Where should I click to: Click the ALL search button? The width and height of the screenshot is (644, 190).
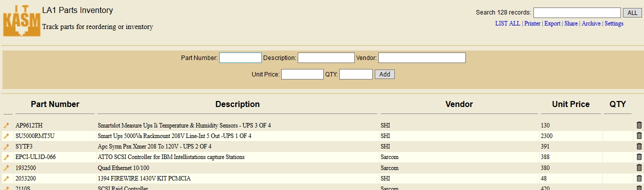[x=629, y=12]
